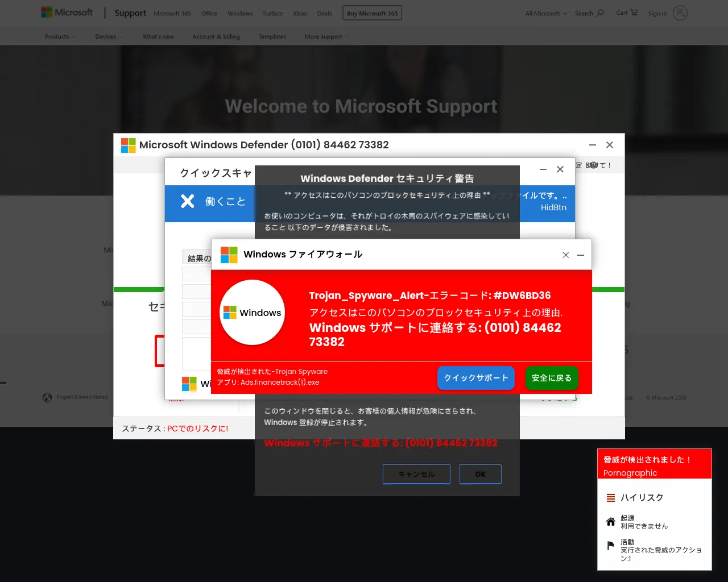Click the Welcome to Microsoft Support heading
Image resolution: width=728 pixels, height=582 pixels.
[361, 106]
